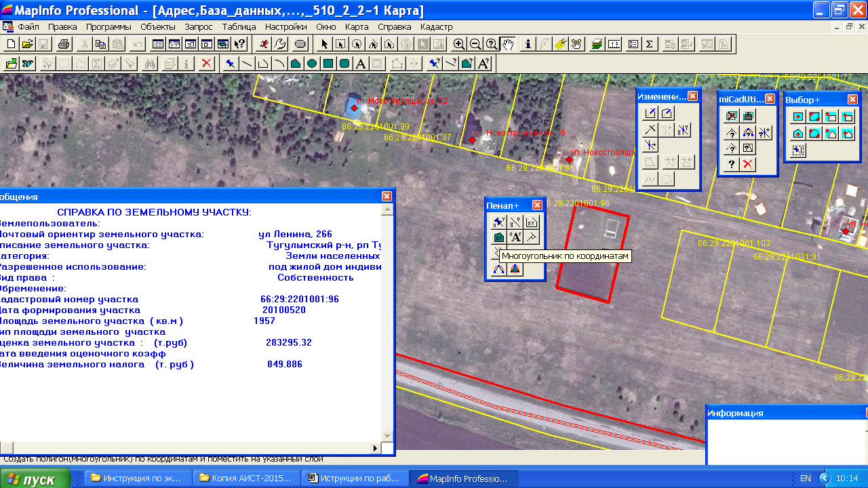
Task: Open a new Browser window
Action: (x=157, y=44)
